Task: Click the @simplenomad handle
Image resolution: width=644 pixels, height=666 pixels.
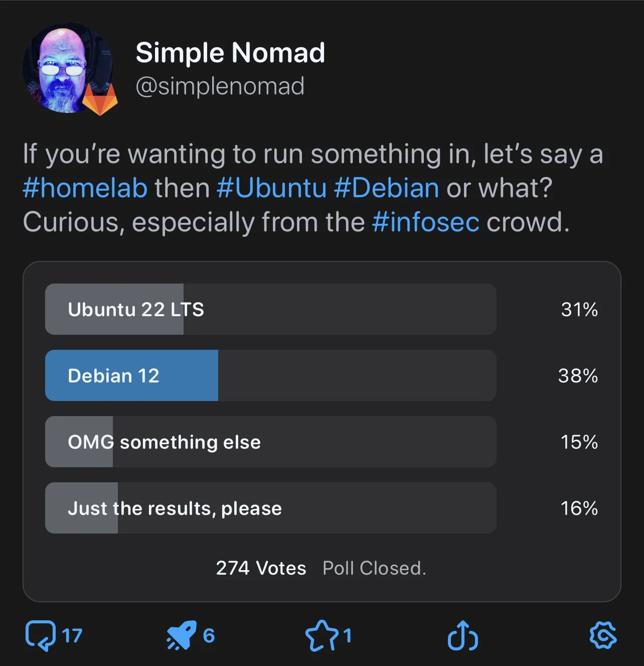Action: [x=220, y=86]
